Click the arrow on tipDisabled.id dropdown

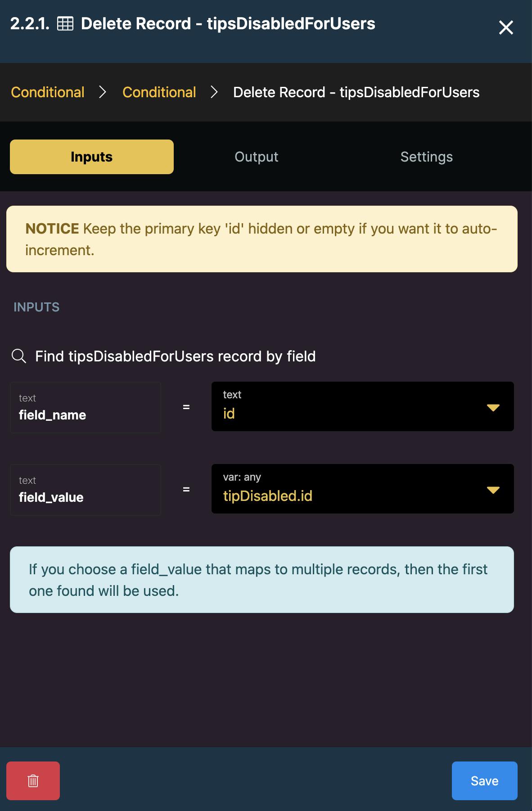[493, 490]
